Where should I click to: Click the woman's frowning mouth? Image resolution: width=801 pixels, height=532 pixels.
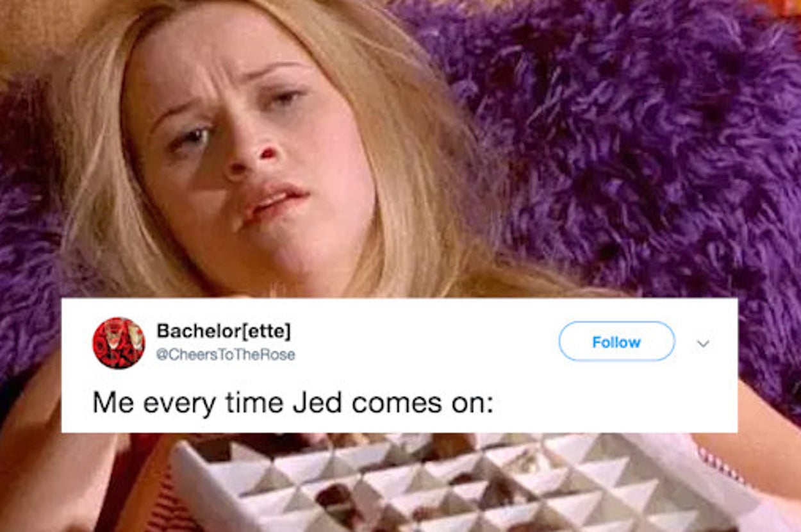click(272, 202)
